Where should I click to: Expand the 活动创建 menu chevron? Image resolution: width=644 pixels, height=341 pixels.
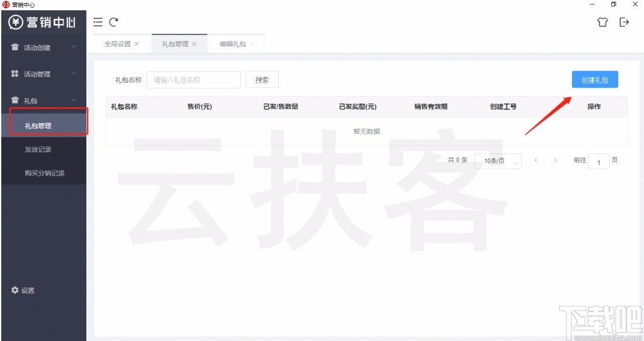[74, 47]
